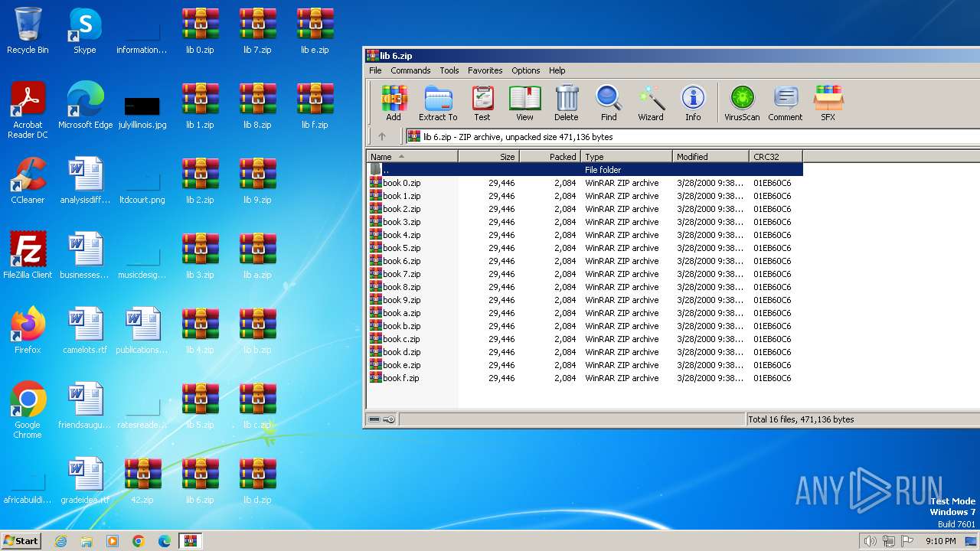Open the Windows Start menu
The image size is (980, 551).
click(x=21, y=540)
